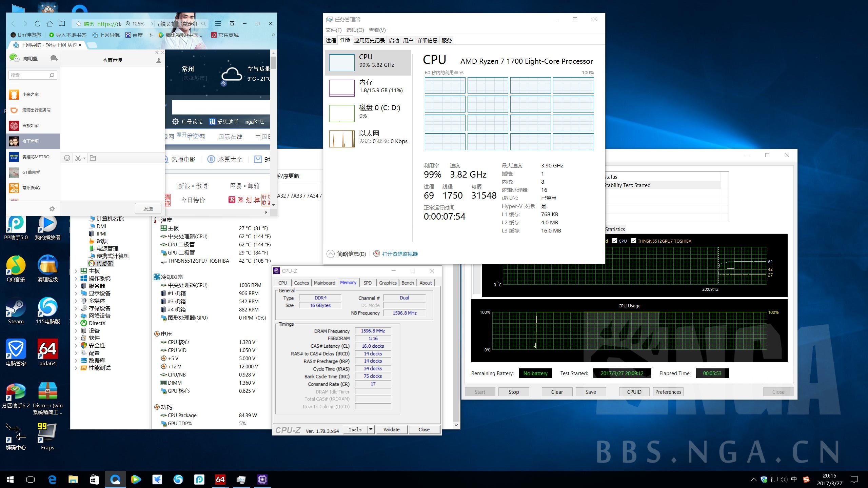Switch to CPU-Z taskbar icon
Viewport: 868px width, 488px height.
point(262,480)
